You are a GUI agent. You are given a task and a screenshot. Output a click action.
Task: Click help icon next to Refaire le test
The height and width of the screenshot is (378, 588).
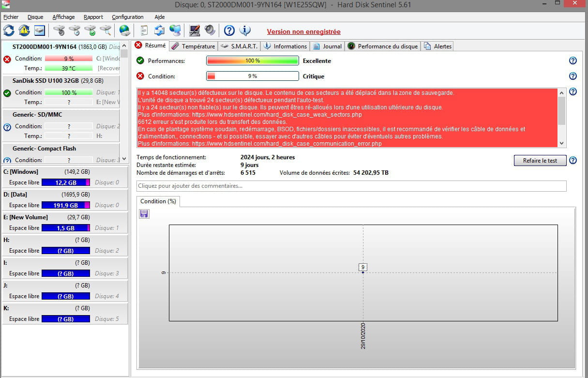tap(573, 160)
